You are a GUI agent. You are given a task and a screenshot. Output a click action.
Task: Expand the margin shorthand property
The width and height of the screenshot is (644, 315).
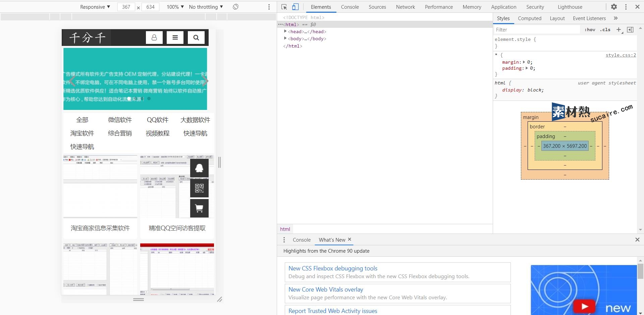[x=524, y=62]
